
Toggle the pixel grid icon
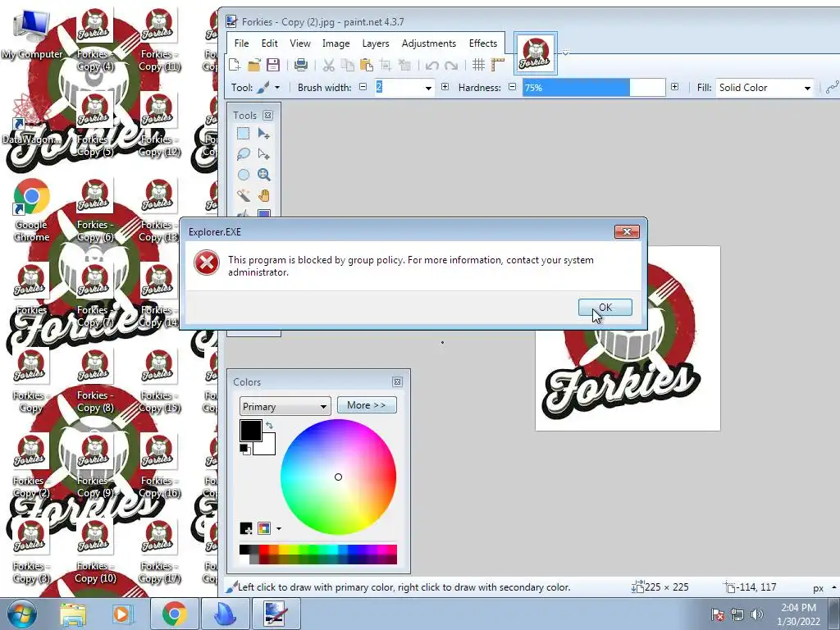pos(478,65)
